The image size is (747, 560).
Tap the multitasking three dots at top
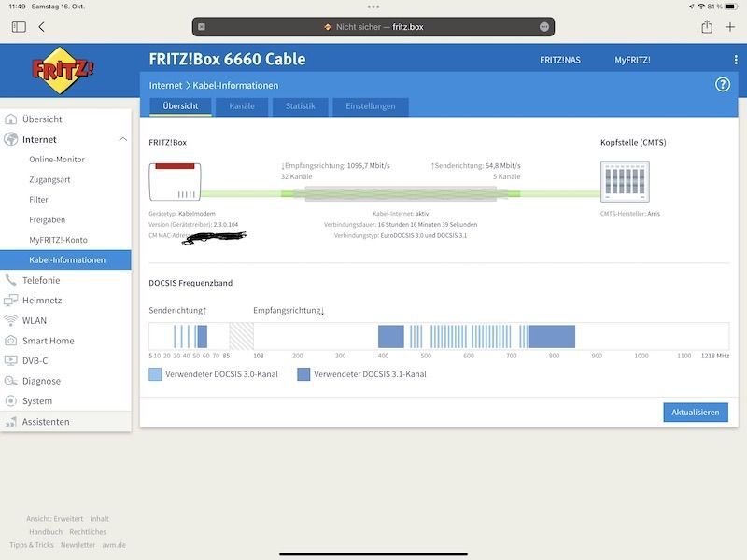pos(373,7)
